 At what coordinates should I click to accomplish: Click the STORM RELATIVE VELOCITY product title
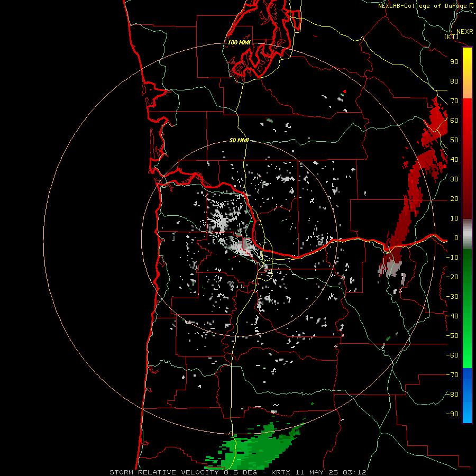[x=165, y=472]
